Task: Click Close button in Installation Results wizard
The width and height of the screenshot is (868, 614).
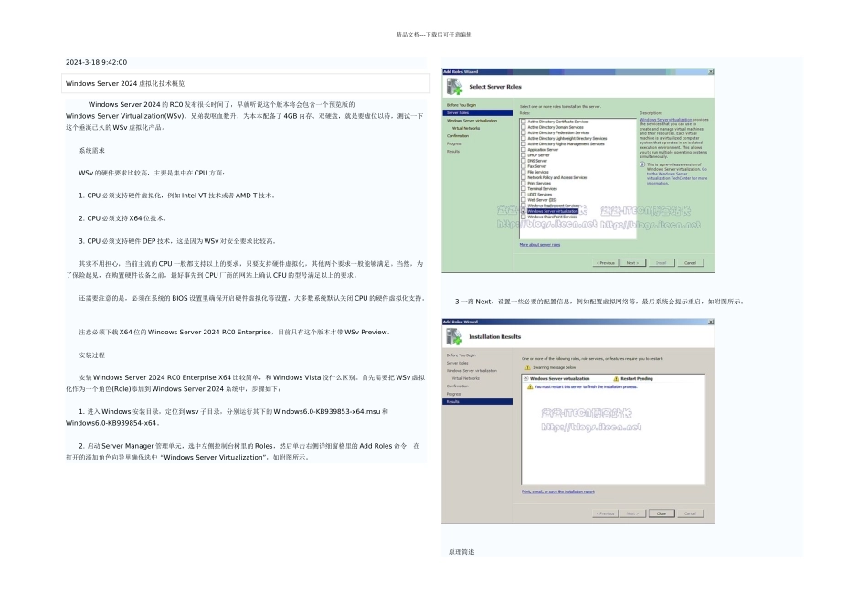Action: click(661, 513)
